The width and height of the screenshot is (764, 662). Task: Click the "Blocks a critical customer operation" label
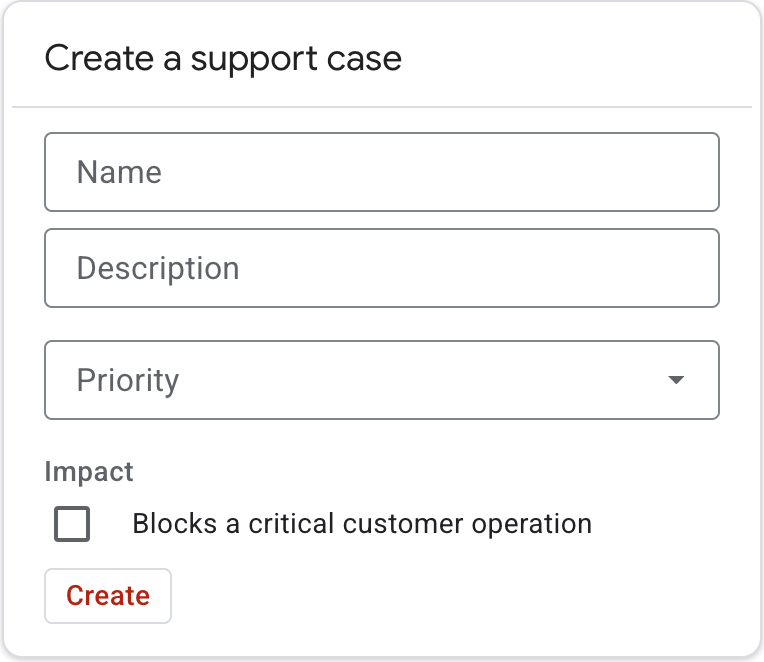coord(361,524)
